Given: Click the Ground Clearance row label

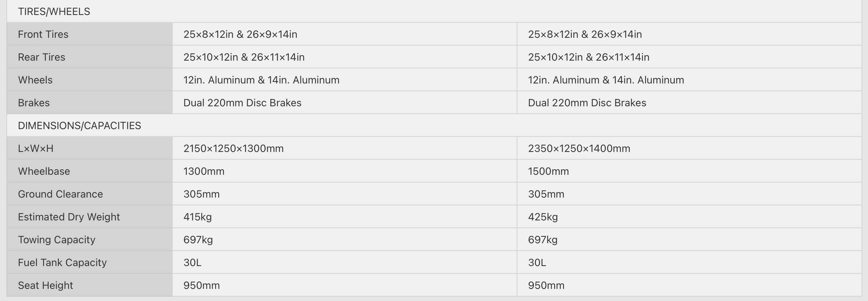Looking at the screenshot, I should [x=60, y=194].
